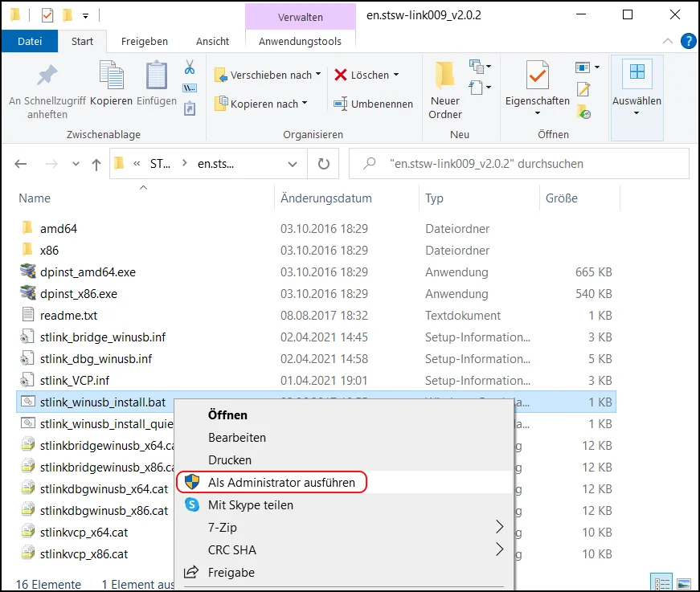Click the Löschen button
The width and height of the screenshot is (700, 592).
tap(366, 75)
